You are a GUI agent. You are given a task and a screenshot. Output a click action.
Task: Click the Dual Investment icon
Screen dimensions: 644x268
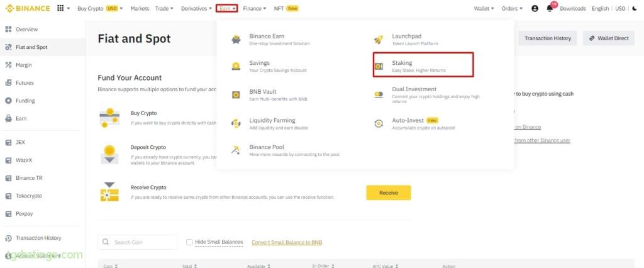tap(379, 94)
